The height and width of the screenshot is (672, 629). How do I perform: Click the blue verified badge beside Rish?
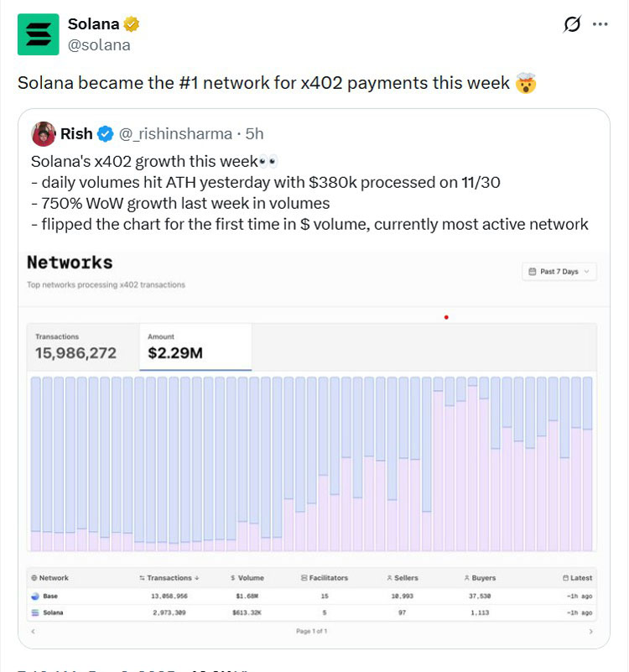click(x=103, y=133)
